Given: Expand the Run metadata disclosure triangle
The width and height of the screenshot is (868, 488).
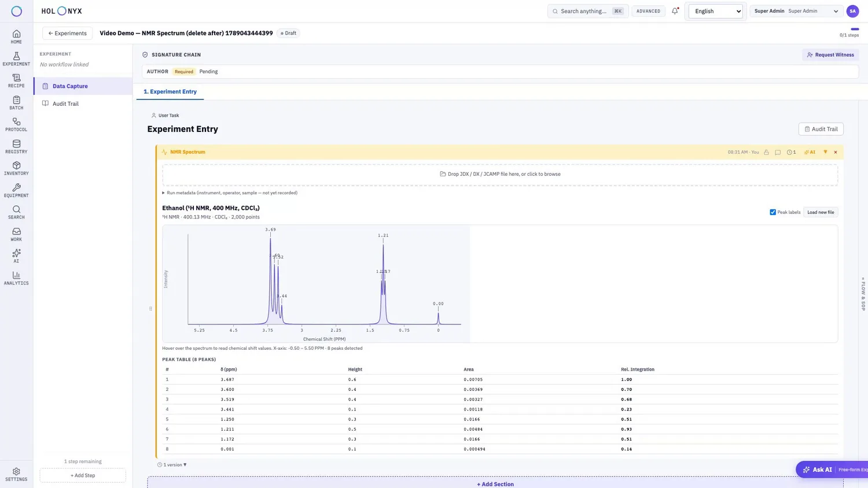Looking at the screenshot, I should [x=163, y=193].
